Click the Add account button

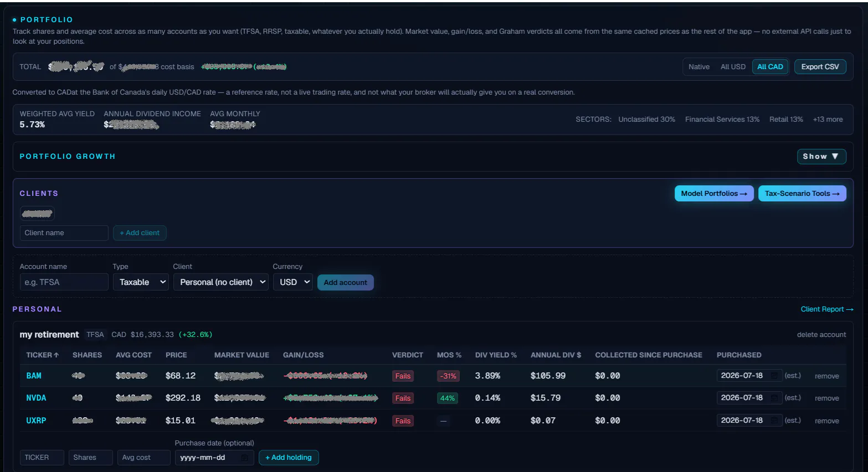tap(346, 283)
